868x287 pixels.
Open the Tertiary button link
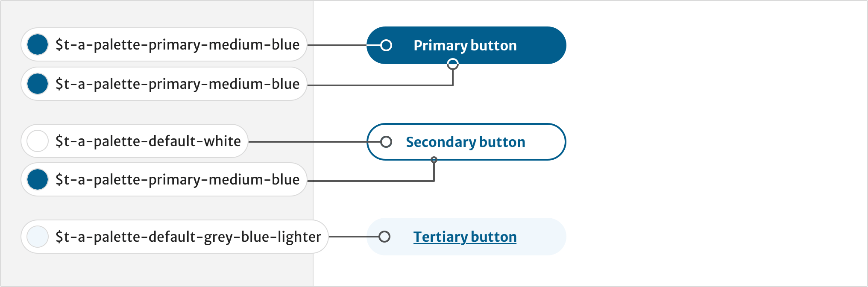click(x=465, y=237)
